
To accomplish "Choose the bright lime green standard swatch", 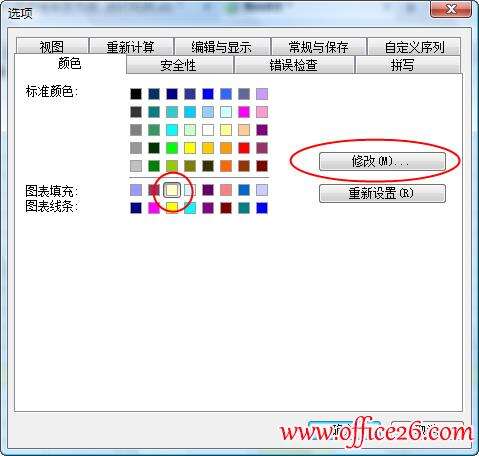I will tap(172, 148).
